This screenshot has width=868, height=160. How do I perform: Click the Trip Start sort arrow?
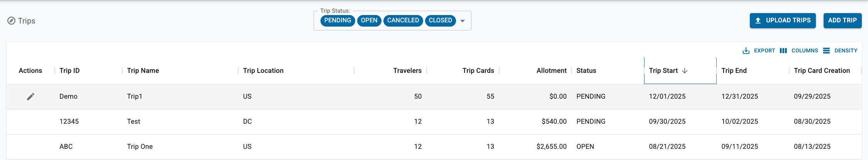(685, 71)
